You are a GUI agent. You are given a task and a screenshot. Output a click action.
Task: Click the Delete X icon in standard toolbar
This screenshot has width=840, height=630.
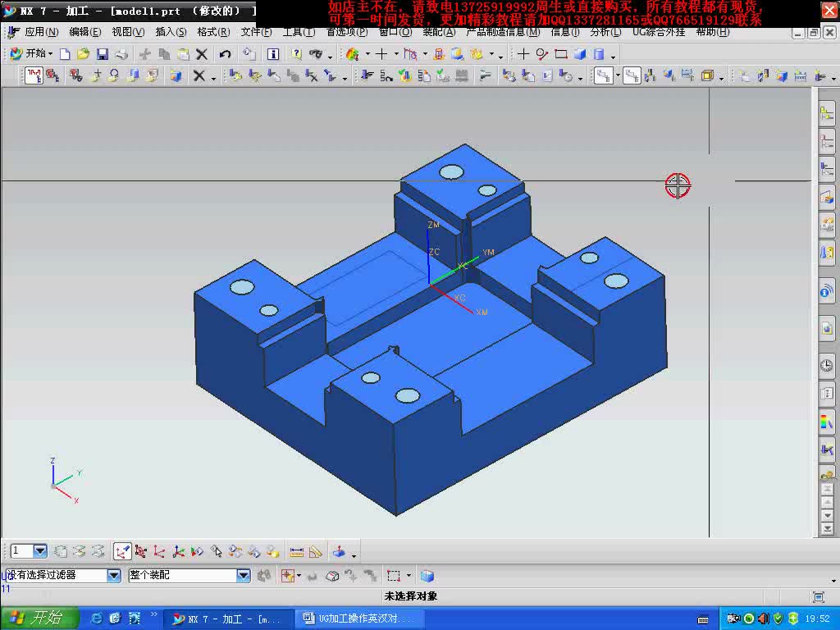202,54
